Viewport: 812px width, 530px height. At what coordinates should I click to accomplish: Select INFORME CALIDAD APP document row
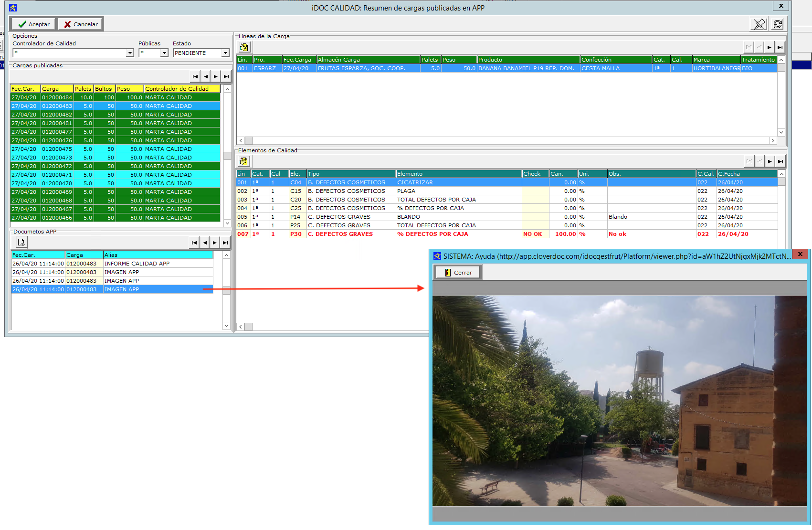click(x=137, y=264)
